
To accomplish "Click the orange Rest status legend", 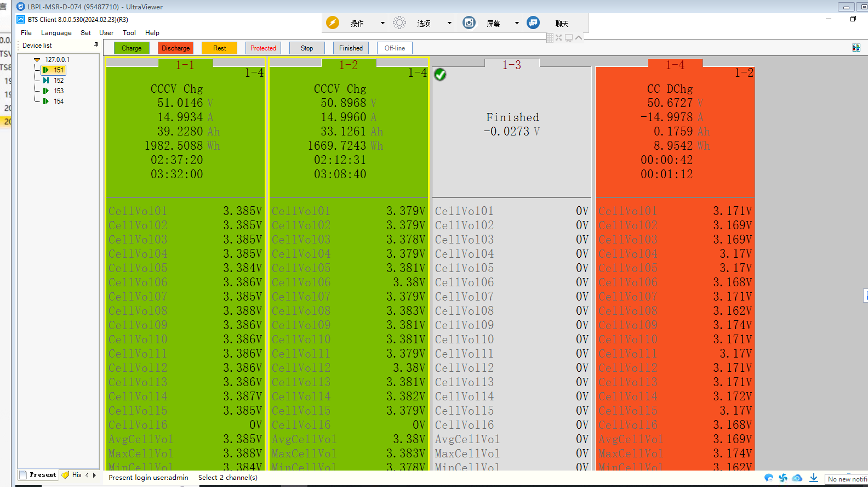I will tap(219, 48).
